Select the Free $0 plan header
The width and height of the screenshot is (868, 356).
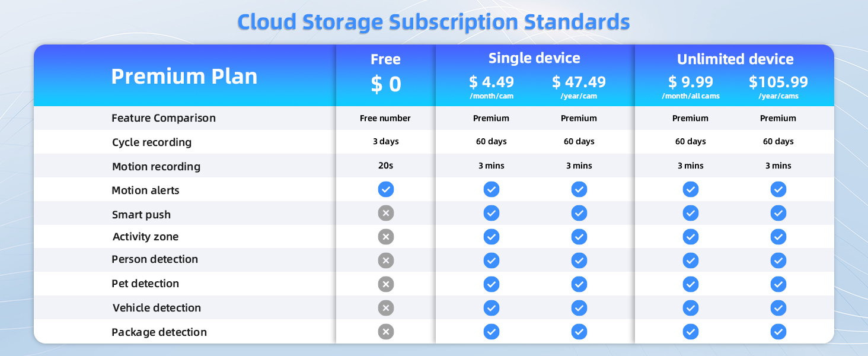[x=385, y=74]
